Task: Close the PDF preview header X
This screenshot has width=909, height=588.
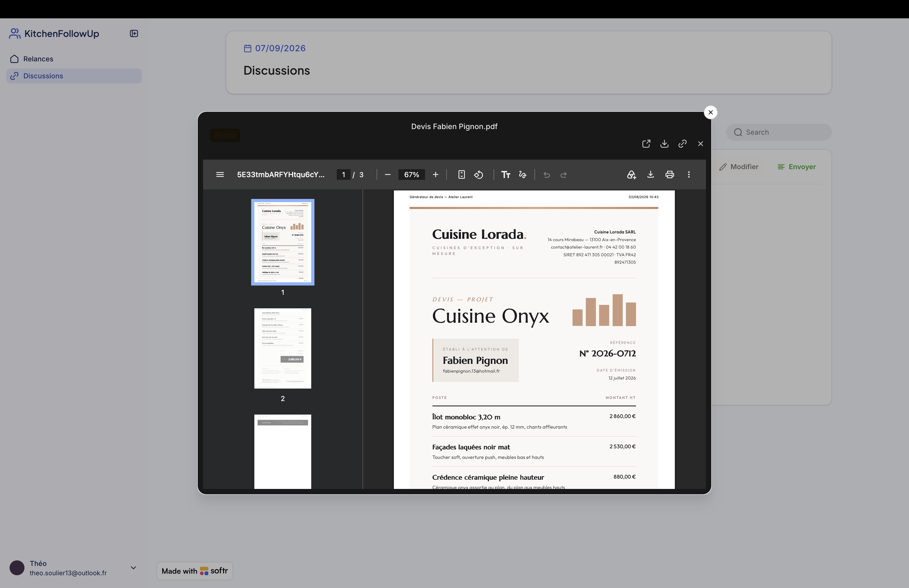Action: coord(700,143)
